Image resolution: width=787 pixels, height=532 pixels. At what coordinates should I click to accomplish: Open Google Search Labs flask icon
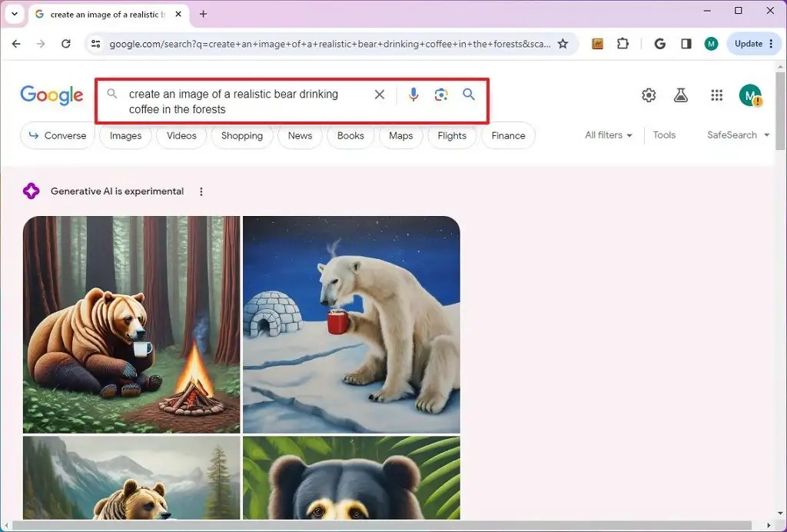point(681,95)
